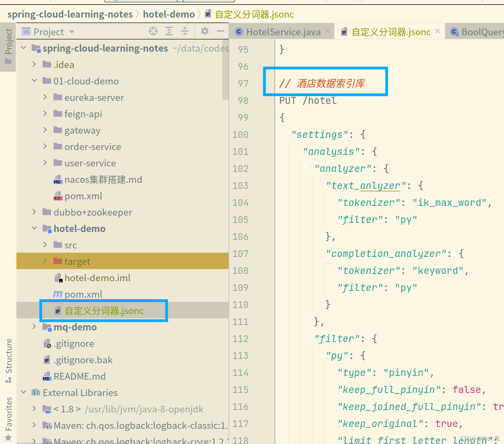Select the .gitignore.bak file

(83, 360)
